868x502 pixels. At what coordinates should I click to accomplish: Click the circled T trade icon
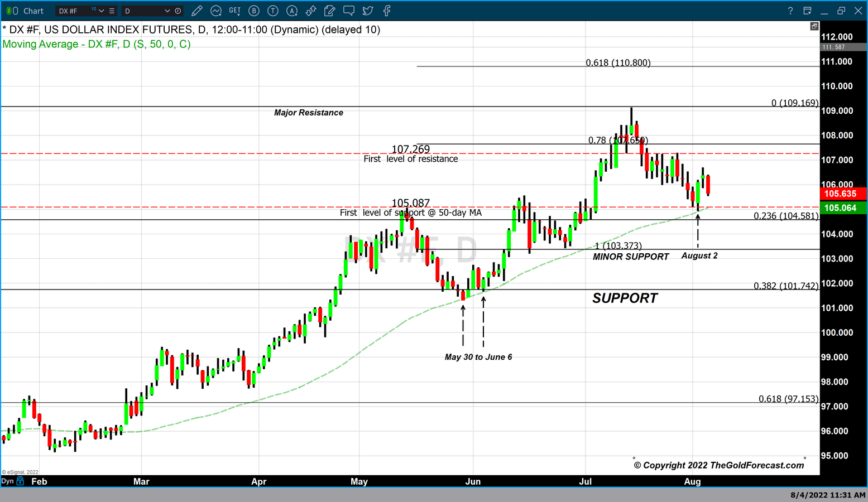click(x=273, y=11)
